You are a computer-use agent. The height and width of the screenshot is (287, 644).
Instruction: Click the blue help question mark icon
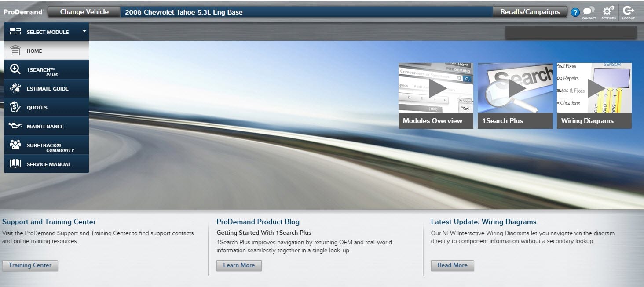(575, 12)
